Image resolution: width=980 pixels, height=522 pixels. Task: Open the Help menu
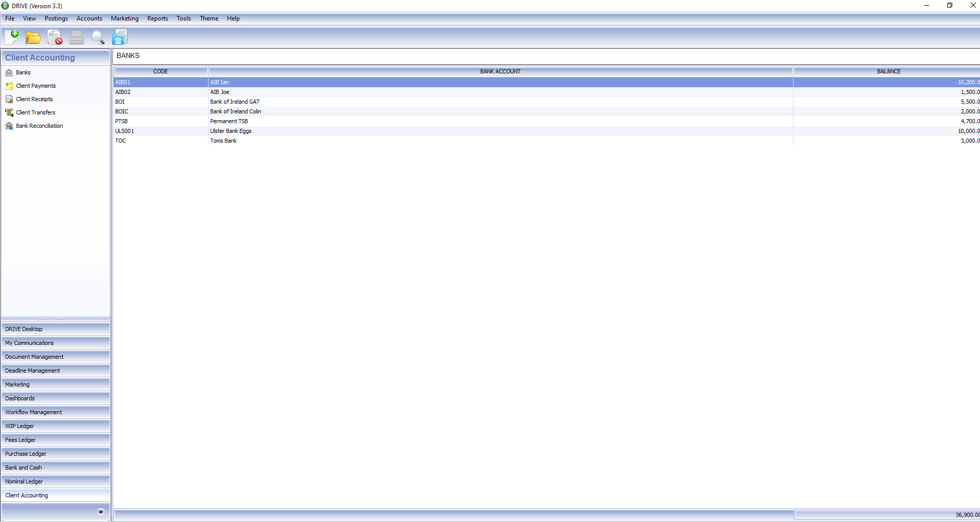[233, 18]
